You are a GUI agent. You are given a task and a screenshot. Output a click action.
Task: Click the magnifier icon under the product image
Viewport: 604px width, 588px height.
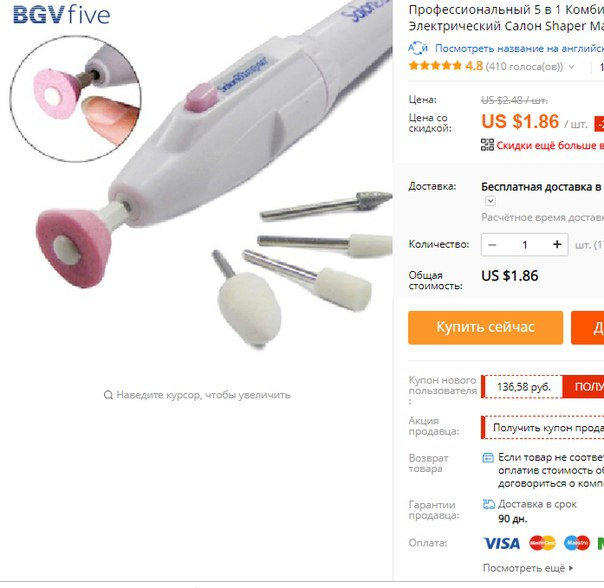pos(108,395)
